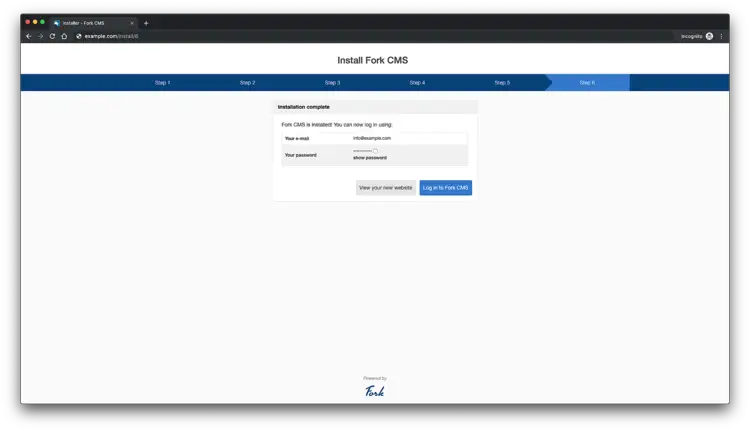Select the active Step 6 tab
750x431 pixels.
pyautogui.click(x=587, y=83)
